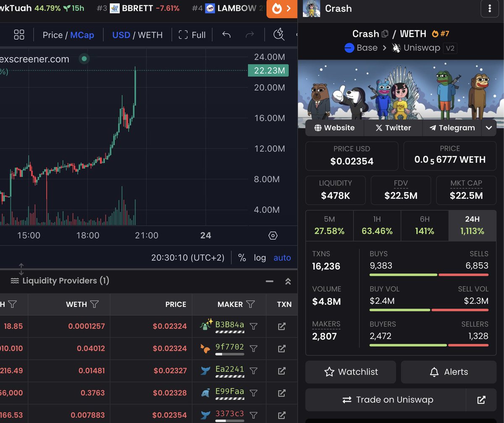Viewport: 504px width, 423px height.
Task: Click the E99Faa maker address
Action: point(229,391)
